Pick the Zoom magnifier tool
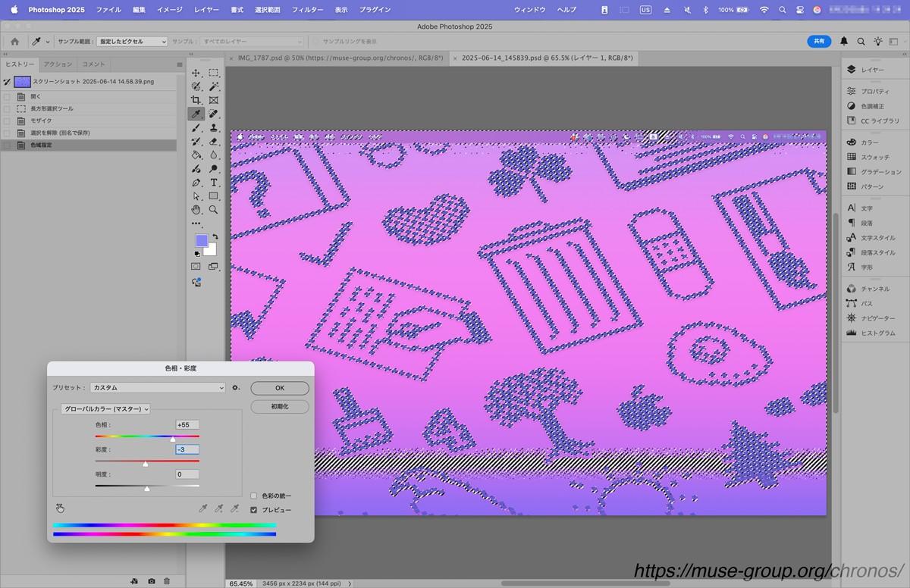The image size is (910, 588). (x=214, y=210)
